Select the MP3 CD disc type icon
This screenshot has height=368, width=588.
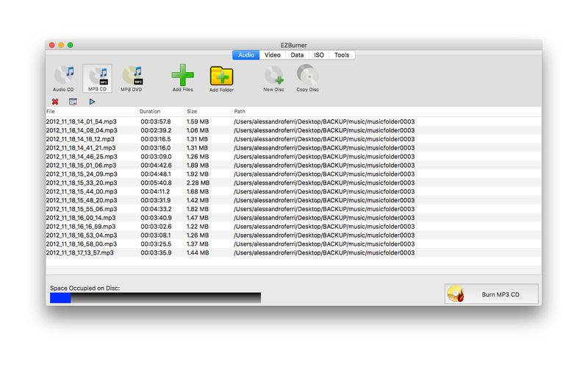(98, 78)
